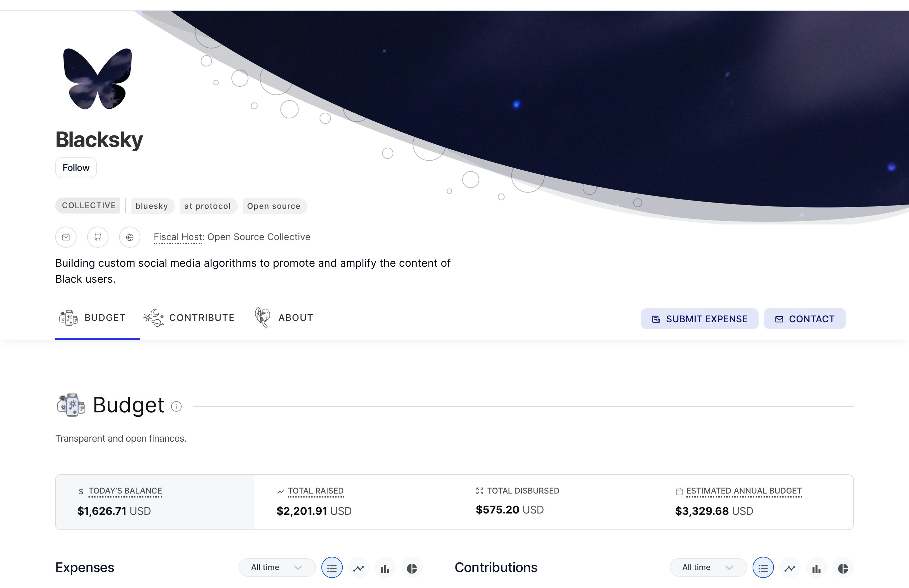Open the at protocol tag
The width and height of the screenshot is (909, 588).
pos(208,206)
